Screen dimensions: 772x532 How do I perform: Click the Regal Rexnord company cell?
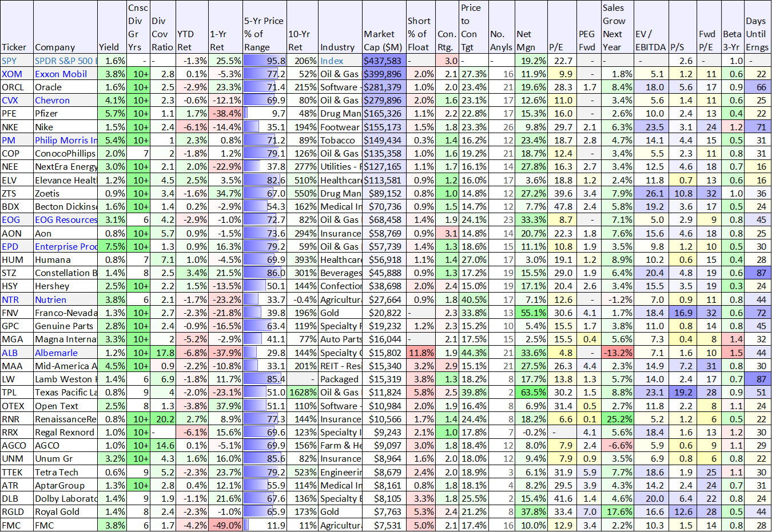[x=65, y=432]
